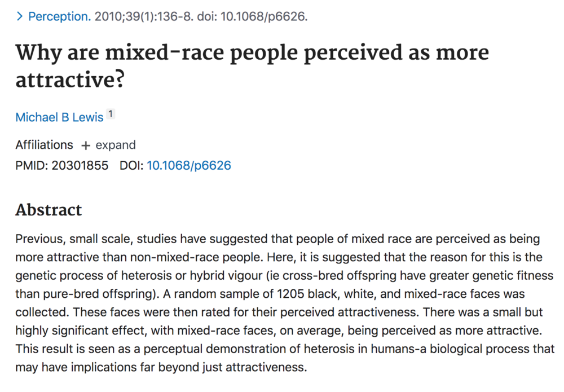Image resolution: width=564 pixels, height=392 pixels.
Task: Click abstract's first line starting with Previous
Action: click(277, 239)
